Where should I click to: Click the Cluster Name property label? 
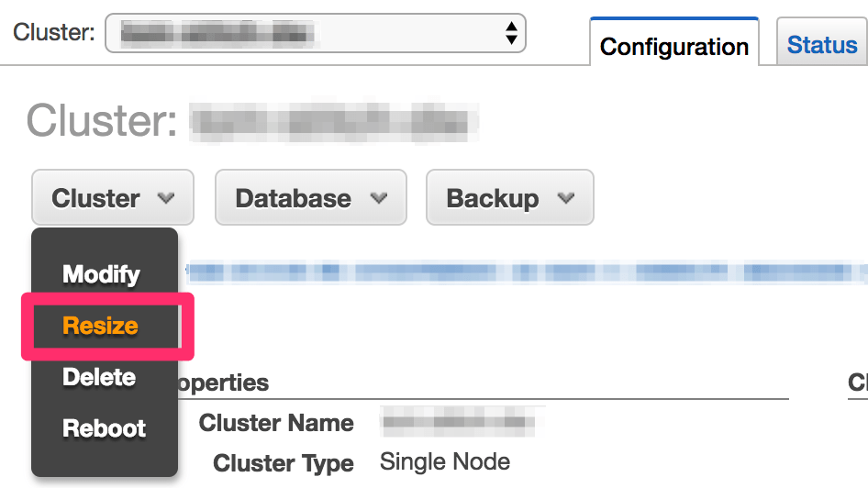tap(276, 423)
